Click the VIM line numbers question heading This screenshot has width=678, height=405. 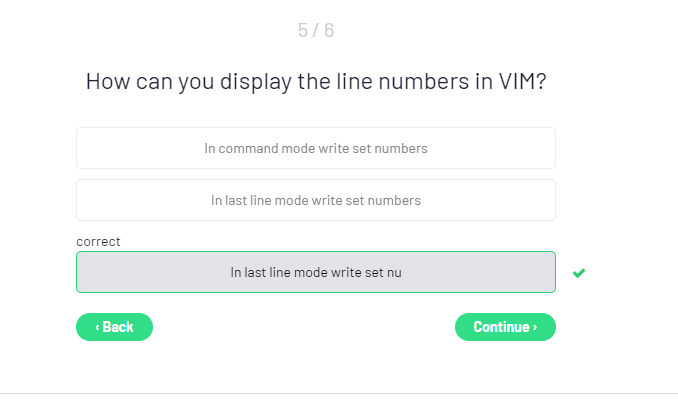[x=316, y=82]
